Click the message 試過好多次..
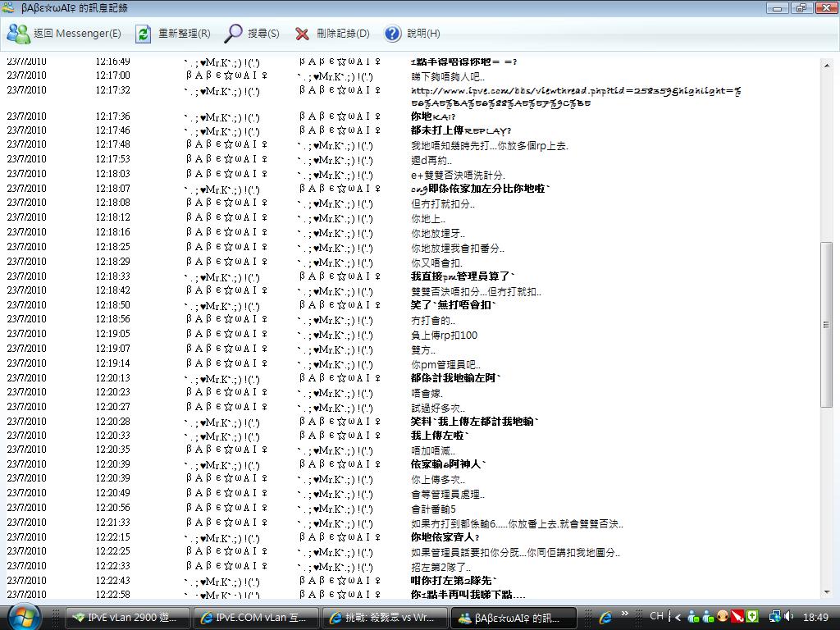Screen dimensions: 840x630 (438, 409)
